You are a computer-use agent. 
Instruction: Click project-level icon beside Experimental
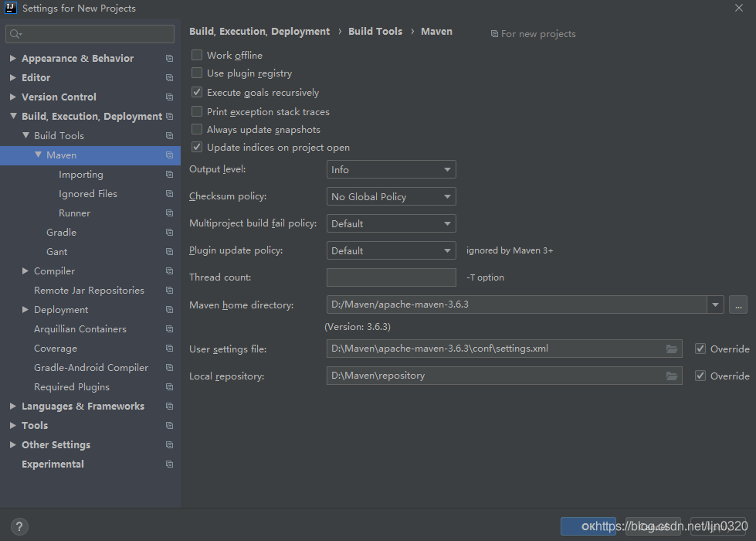pos(169,464)
